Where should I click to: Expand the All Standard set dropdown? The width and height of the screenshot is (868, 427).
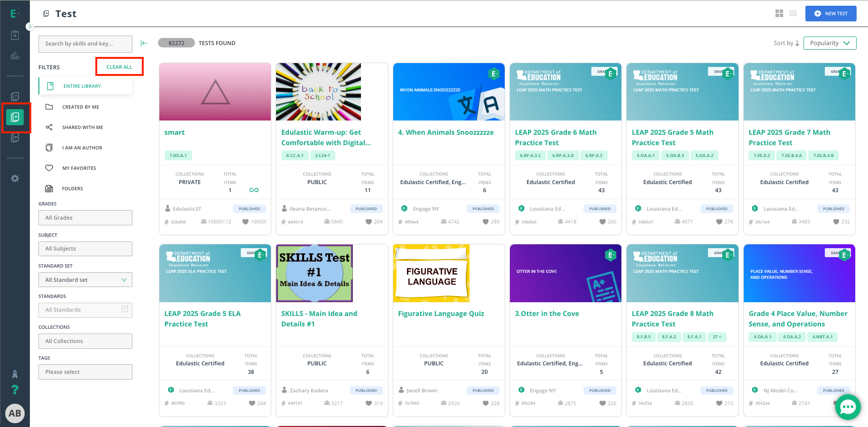tap(85, 280)
